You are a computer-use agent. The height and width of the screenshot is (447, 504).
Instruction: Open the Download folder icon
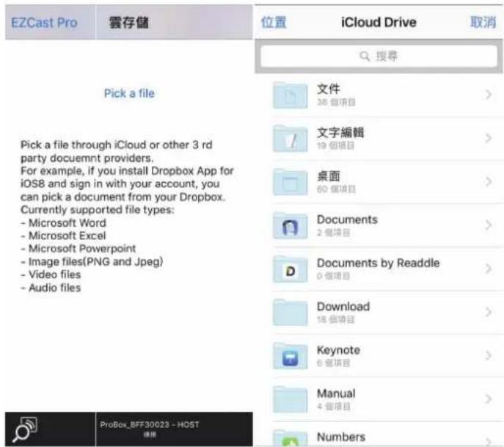click(291, 313)
